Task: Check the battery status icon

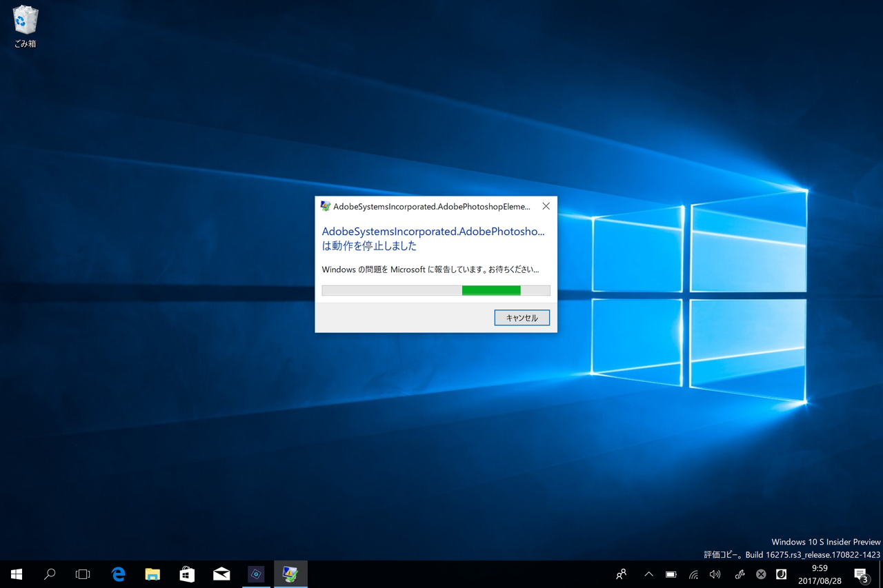Action: [671, 574]
